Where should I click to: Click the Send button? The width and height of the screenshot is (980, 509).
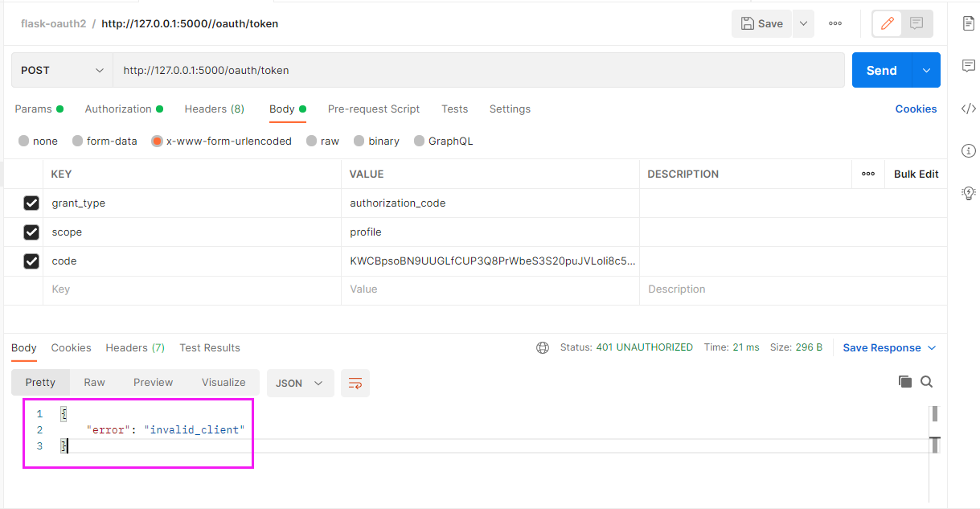pos(882,70)
